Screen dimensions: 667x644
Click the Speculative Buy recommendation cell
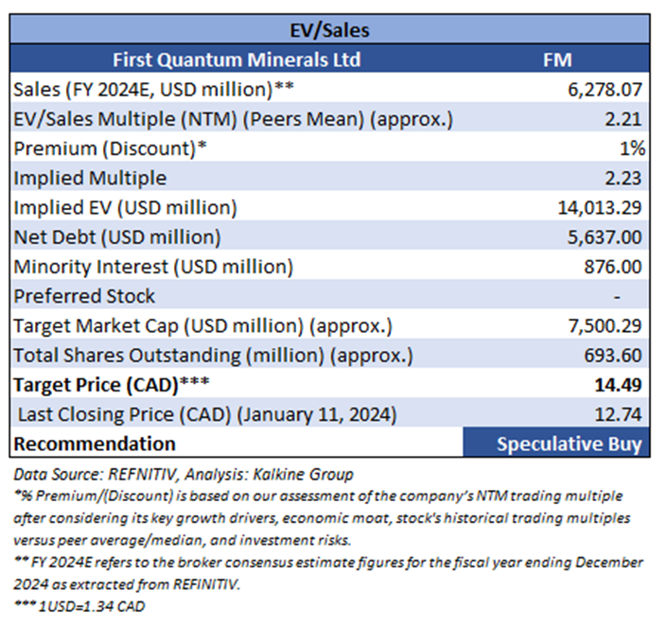coord(556,443)
